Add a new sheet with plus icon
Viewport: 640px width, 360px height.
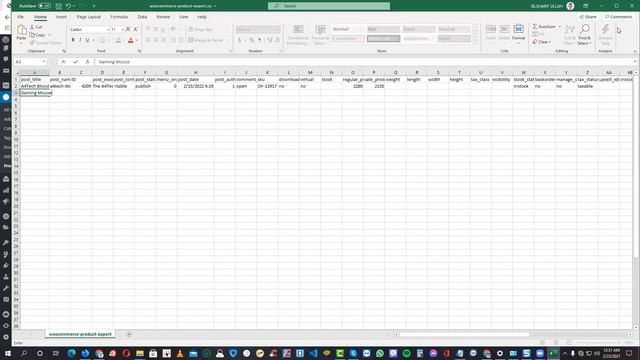click(x=129, y=334)
